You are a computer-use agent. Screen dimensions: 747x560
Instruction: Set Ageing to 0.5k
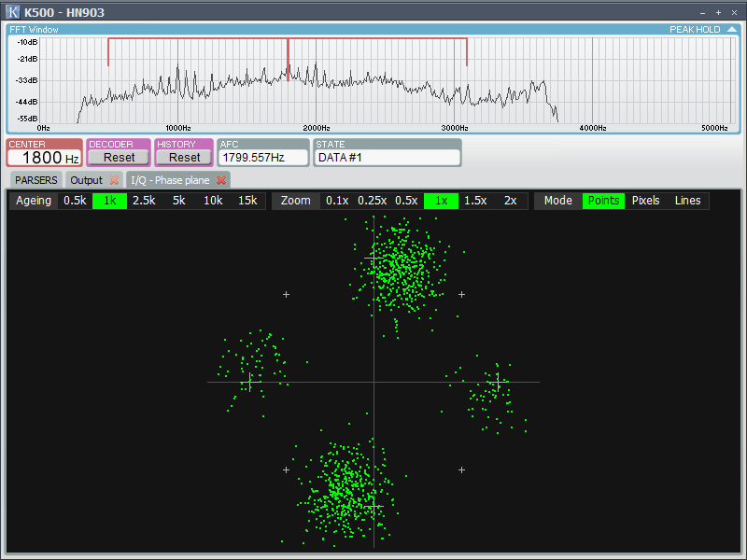coord(75,200)
